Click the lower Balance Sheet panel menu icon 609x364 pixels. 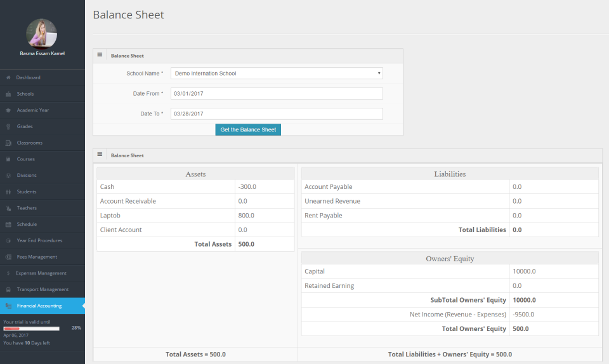100,155
